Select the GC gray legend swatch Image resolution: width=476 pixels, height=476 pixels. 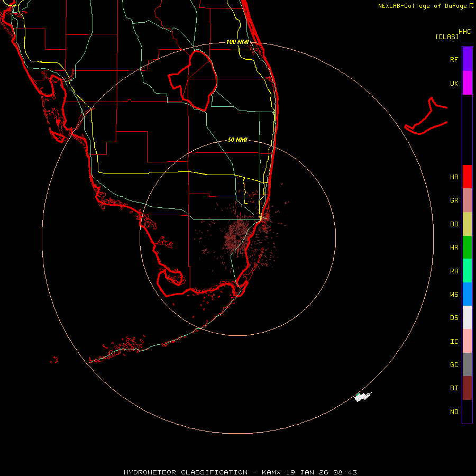click(x=467, y=364)
